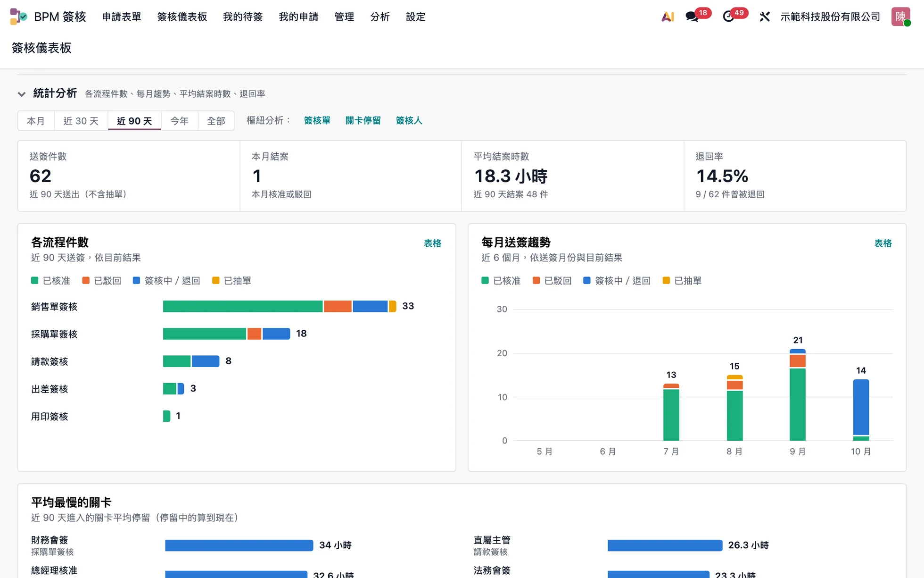Go to 我的申請 menu
The height and width of the screenshot is (578, 924).
point(298,17)
